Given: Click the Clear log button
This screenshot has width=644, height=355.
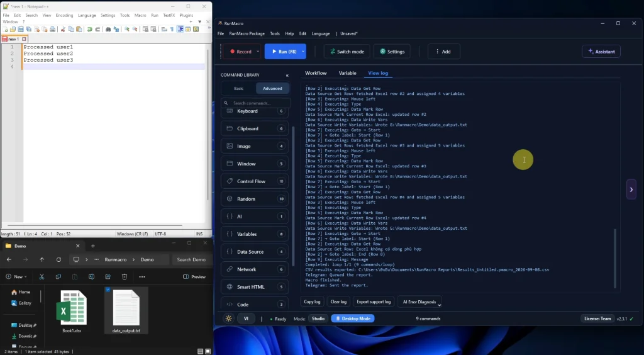Looking at the screenshot, I should [x=338, y=301].
